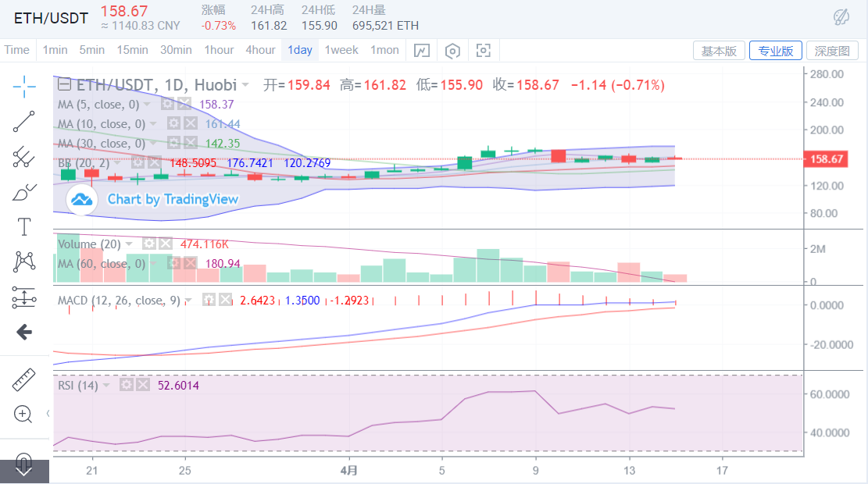
Task: Select the 1week interval
Action: point(341,50)
